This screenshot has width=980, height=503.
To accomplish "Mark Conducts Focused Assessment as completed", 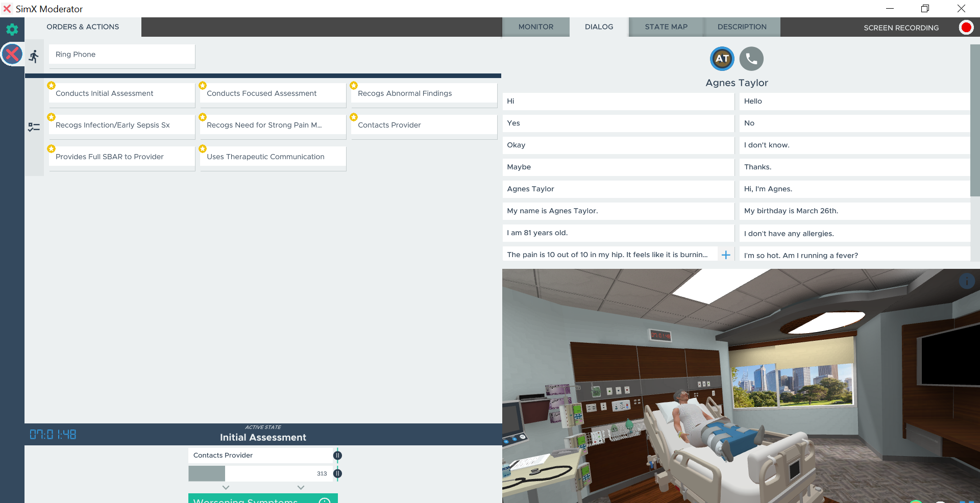I will pos(273,93).
